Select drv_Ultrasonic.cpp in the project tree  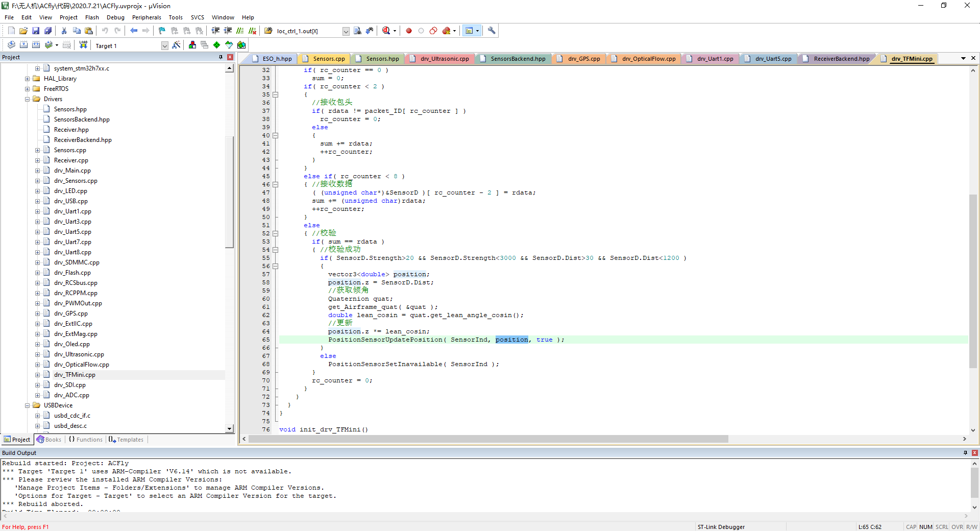click(79, 354)
